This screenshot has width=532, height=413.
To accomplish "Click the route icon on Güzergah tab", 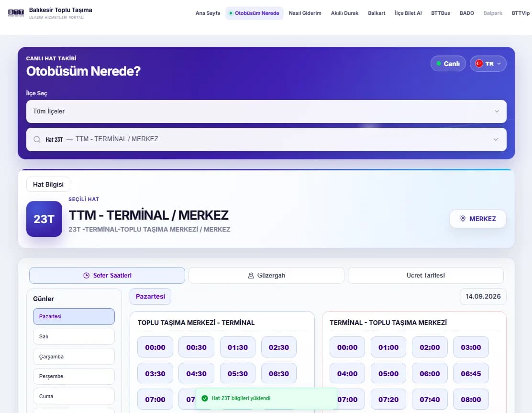I will [x=251, y=276].
